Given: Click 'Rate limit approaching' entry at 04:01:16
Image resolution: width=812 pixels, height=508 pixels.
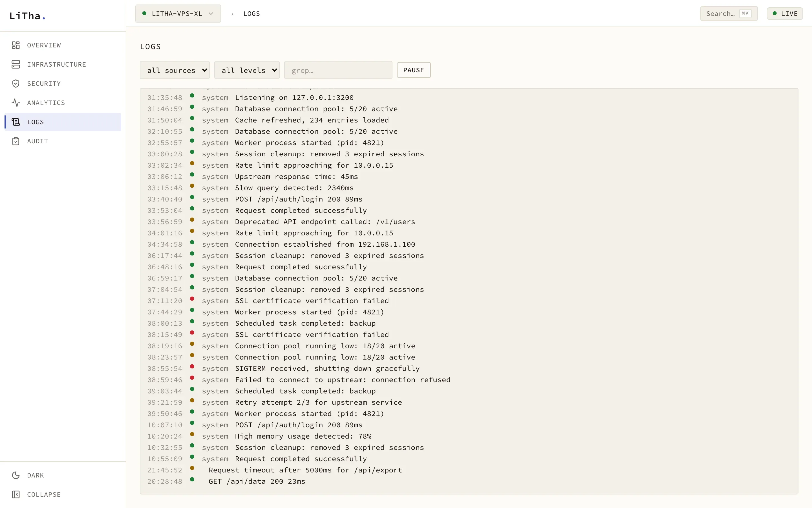Looking at the screenshot, I should 314,233.
